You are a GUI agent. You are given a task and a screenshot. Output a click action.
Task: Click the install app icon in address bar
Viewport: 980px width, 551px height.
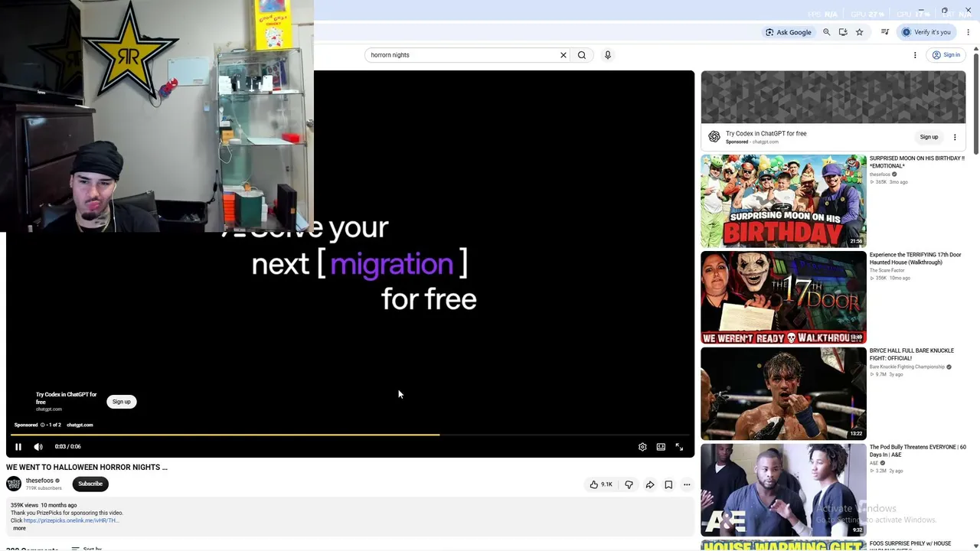[x=843, y=32]
